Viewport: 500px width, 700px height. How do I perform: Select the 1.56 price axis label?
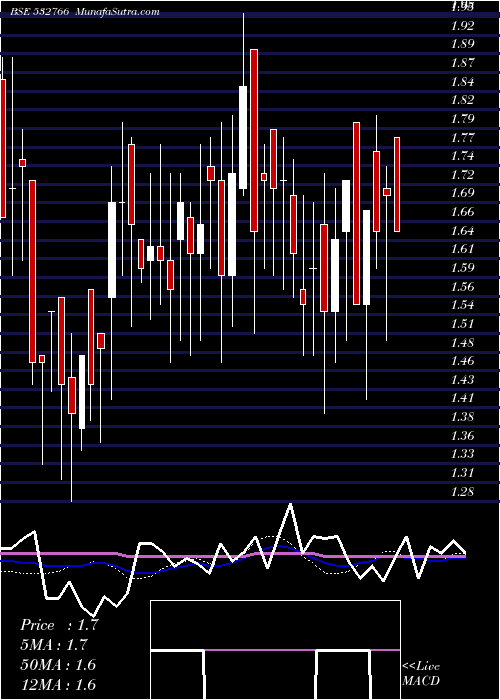(462, 286)
